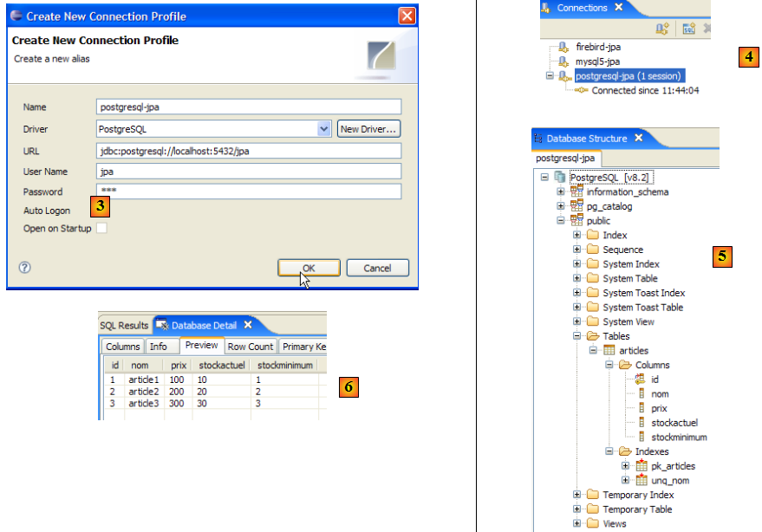Click the help question mark icon

pos(24,268)
